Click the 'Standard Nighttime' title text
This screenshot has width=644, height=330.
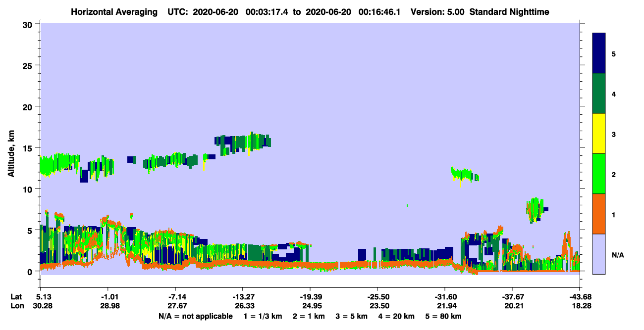point(509,11)
